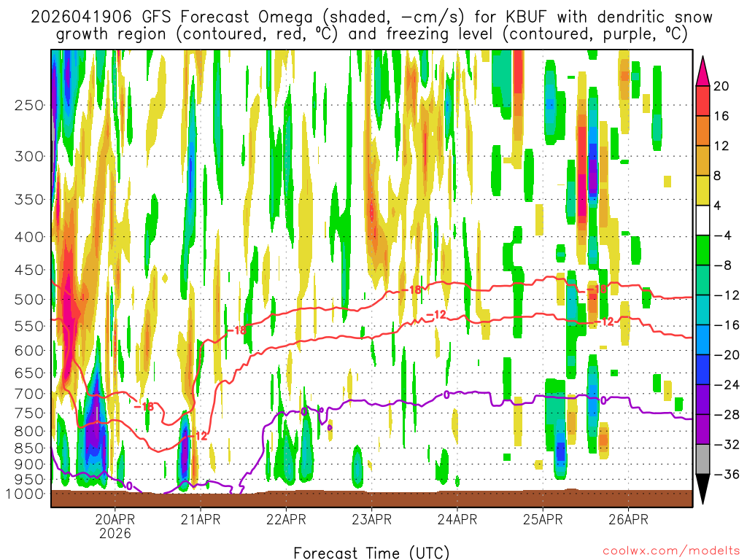This screenshot has width=747, height=560.
Task: Click the legend value 4 label
Action: click(717, 206)
